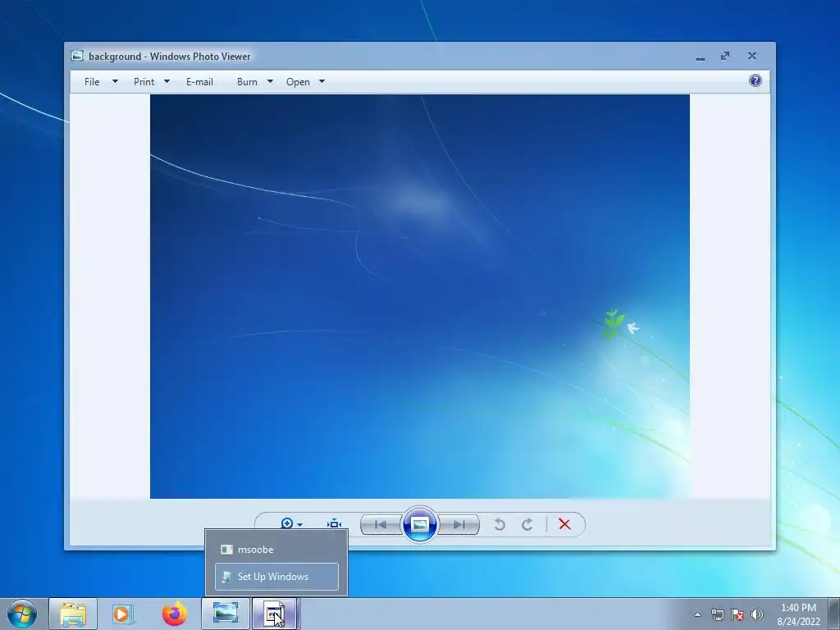
Task: Go to the next photo
Action: (459, 524)
